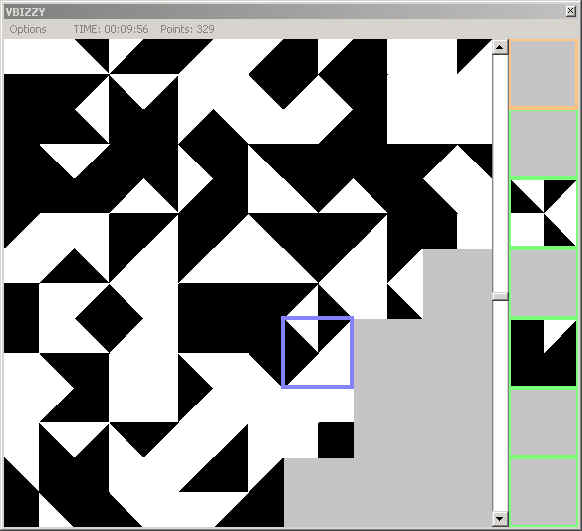Viewport: 582px width, 531px height.
Task: Click the scrollbar up arrow button
Action: point(500,47)
